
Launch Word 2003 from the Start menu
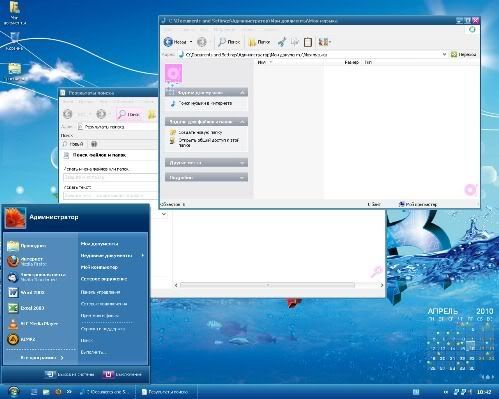(26, 292)
